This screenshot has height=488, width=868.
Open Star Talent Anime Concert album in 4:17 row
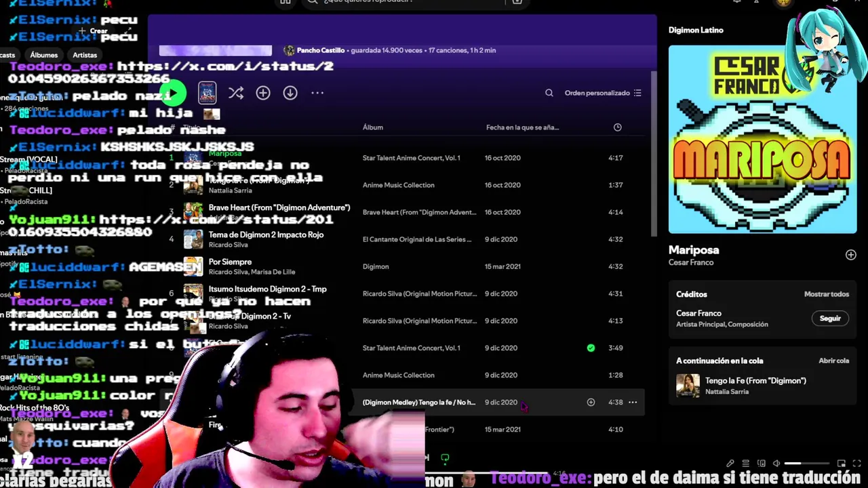pos(411,158)
